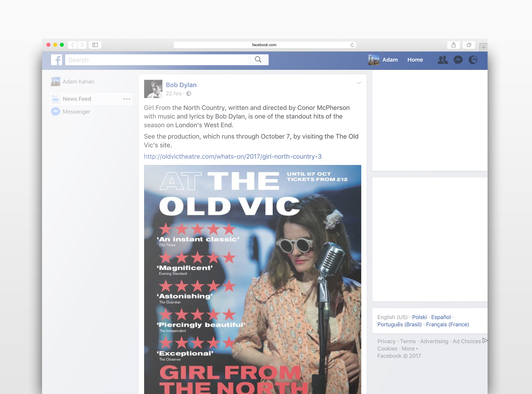Open Friend Requests icon in header
532x394 pixels.
coord(443,60)
